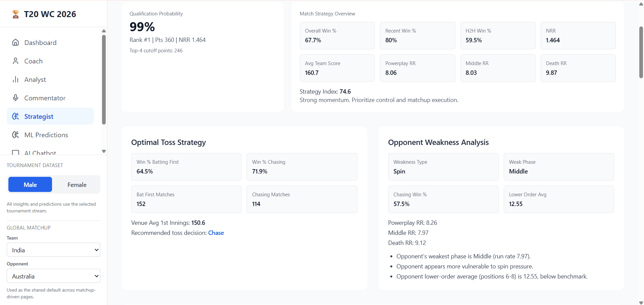This screenshot has width=644, height=305.
Task: Open the Analyst page
Action: (35, 80)
